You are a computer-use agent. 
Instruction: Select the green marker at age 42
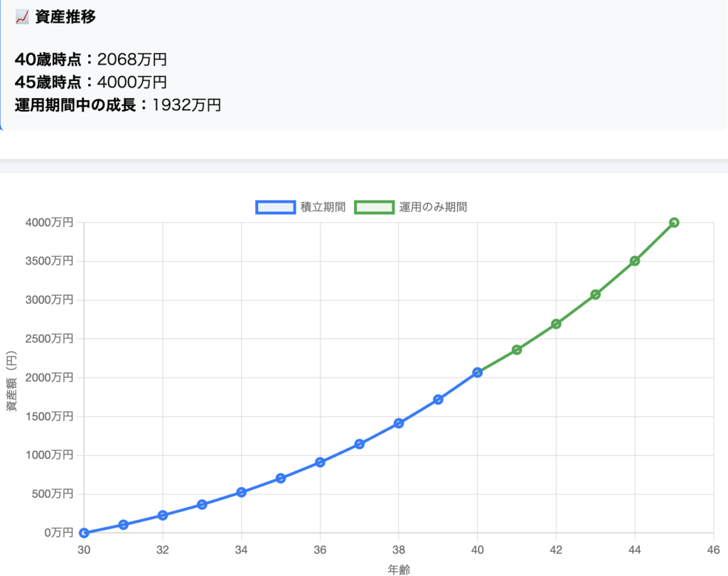[x=556, y=324]
